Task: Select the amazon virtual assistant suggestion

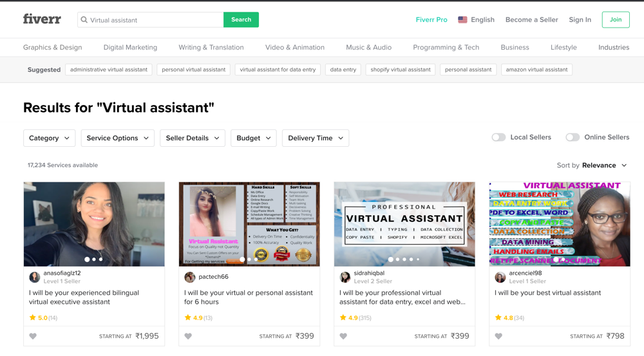Action: point(537,70)
